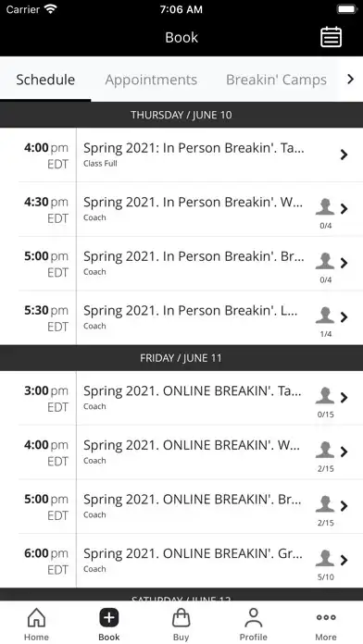Open chevron for 4:00 pm Class Full
This screenshot has height=644, width=363.
pos(344,155)
